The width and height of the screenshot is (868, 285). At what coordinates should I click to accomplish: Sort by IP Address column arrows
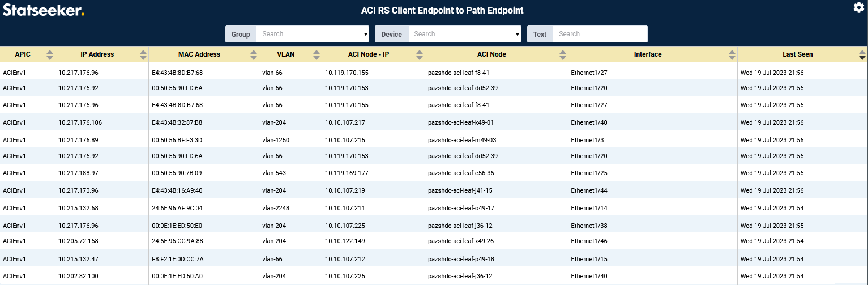[143, 54]
